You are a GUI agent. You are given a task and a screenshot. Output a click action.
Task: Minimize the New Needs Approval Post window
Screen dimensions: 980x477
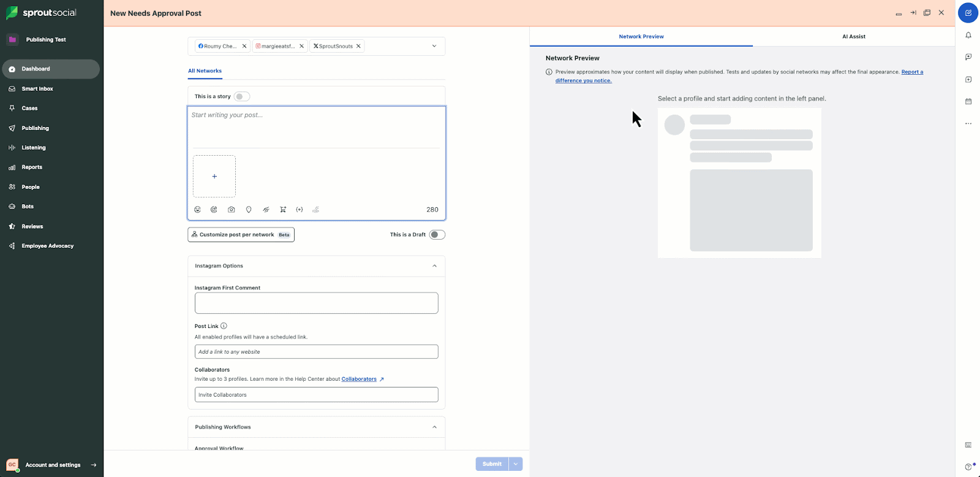pyautogui.click(x=899, y=13)
